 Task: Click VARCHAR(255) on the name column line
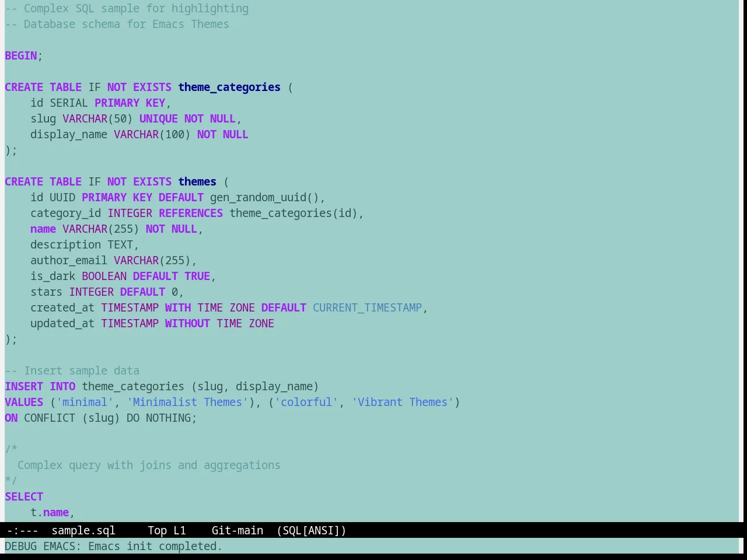point(101,229)
